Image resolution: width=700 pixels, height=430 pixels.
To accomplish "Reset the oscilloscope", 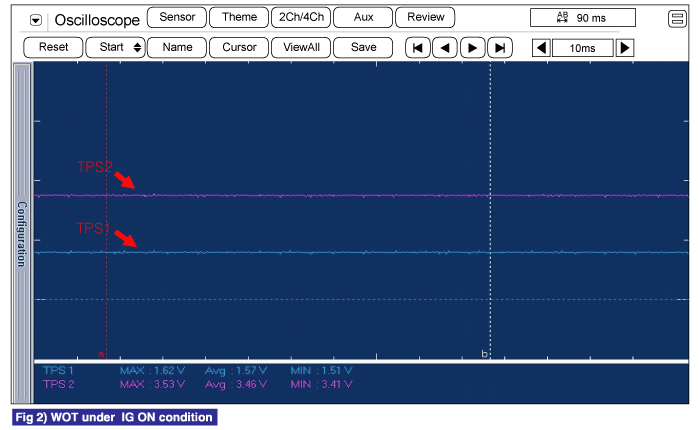I will (x=53, y=47).
